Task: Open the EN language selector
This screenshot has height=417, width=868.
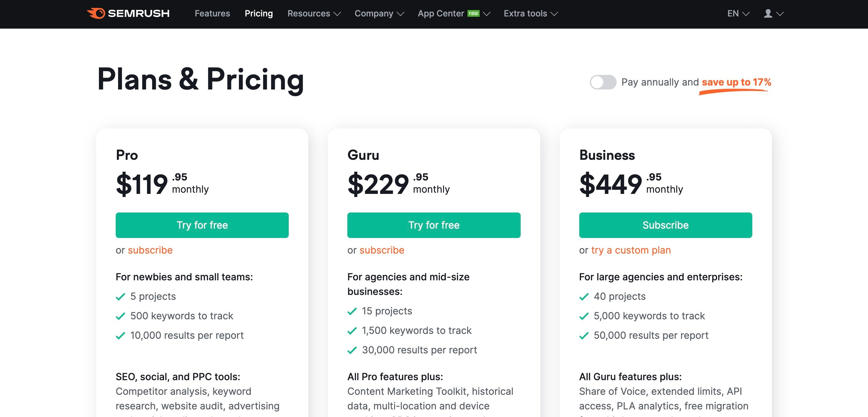Action: click(738, 13)
